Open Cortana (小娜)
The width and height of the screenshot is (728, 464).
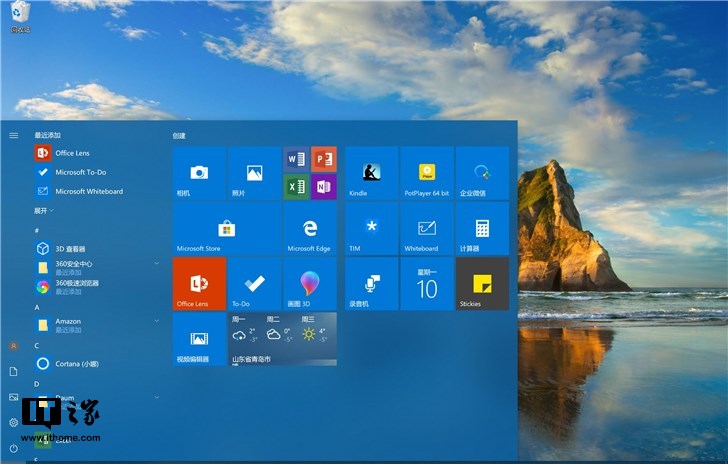95,364
